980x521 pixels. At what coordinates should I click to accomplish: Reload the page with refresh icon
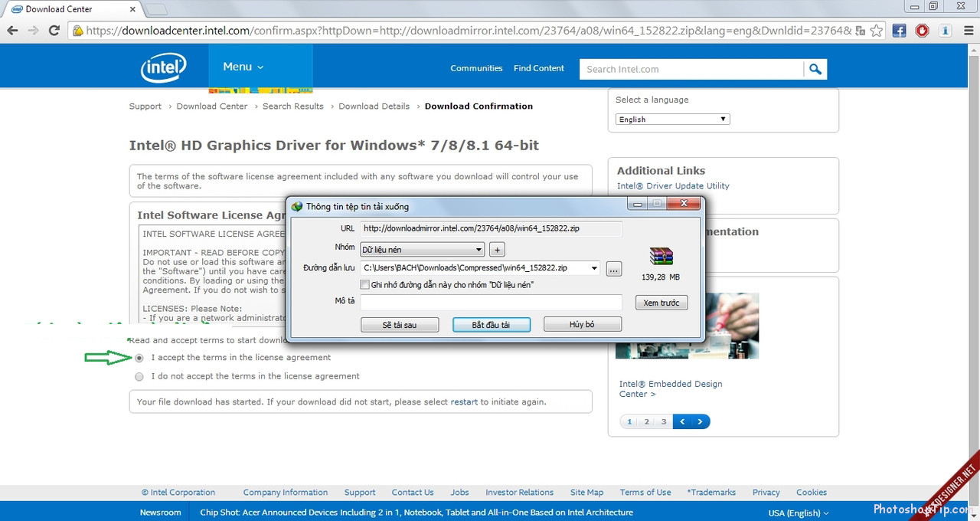point(54,31)
